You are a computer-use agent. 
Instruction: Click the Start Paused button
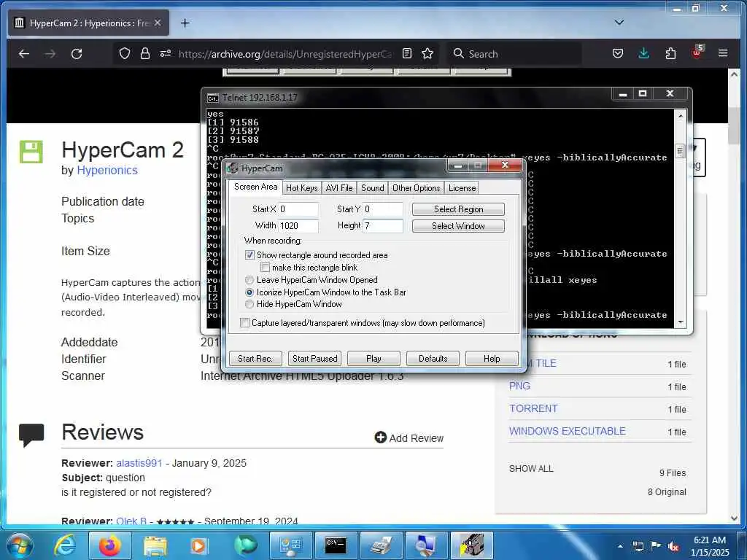point(314,358)
